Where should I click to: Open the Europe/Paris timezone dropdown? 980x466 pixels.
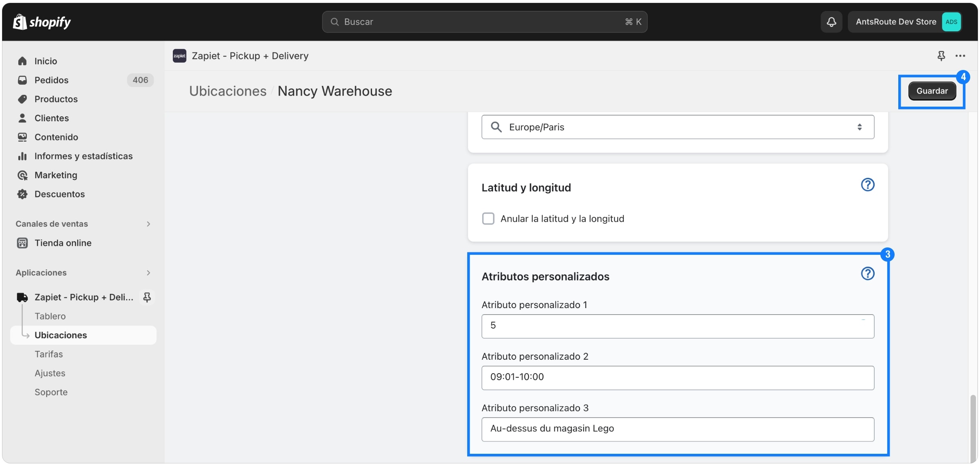(x=677, y=127)
